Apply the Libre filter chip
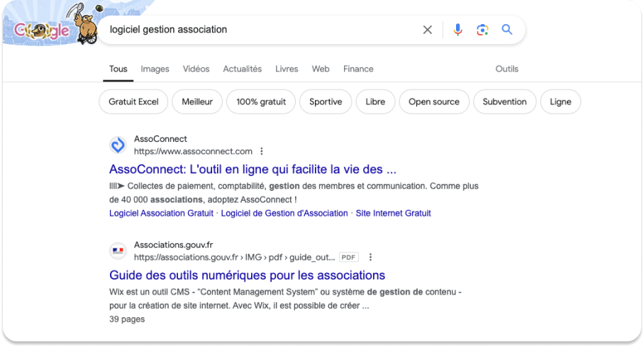Viewport: 644px width, 347px height. (x=375, y=101)
